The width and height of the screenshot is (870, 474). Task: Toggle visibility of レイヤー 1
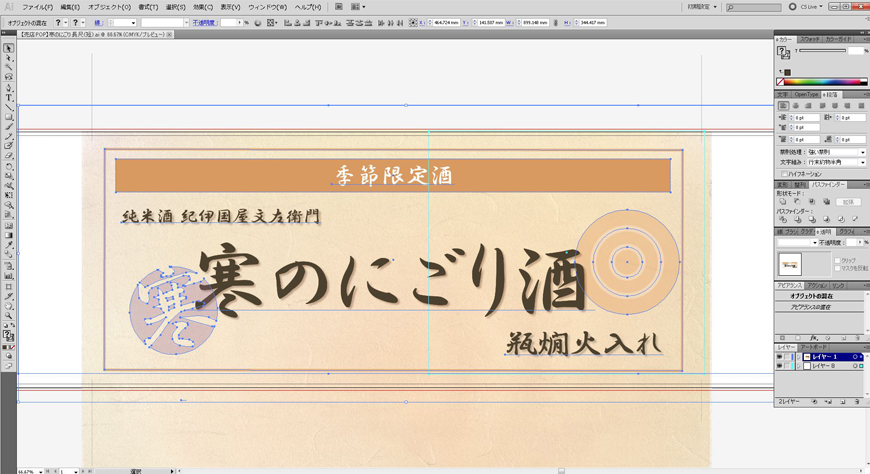coord(780,357)
